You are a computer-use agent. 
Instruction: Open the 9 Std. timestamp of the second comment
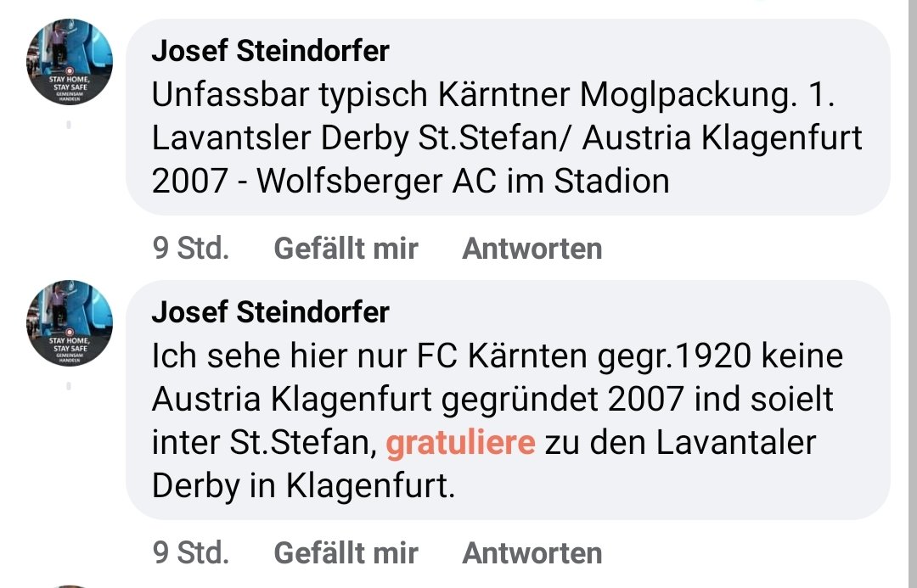[191, 553]
